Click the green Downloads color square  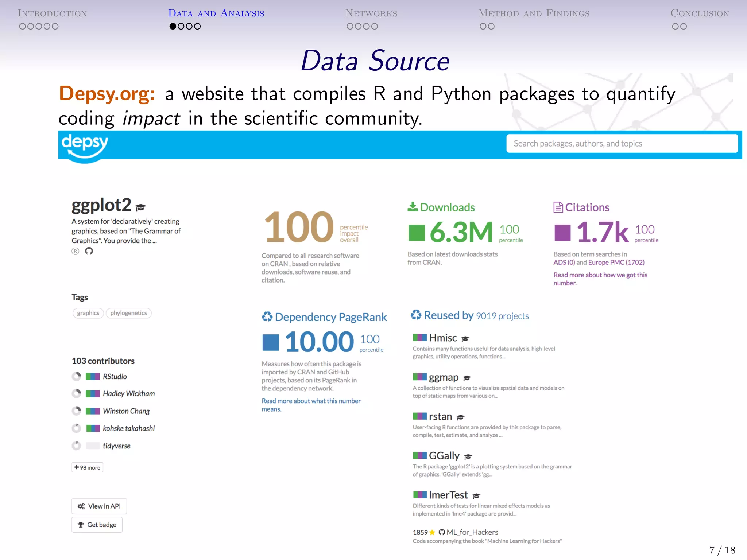pos(417,233)
